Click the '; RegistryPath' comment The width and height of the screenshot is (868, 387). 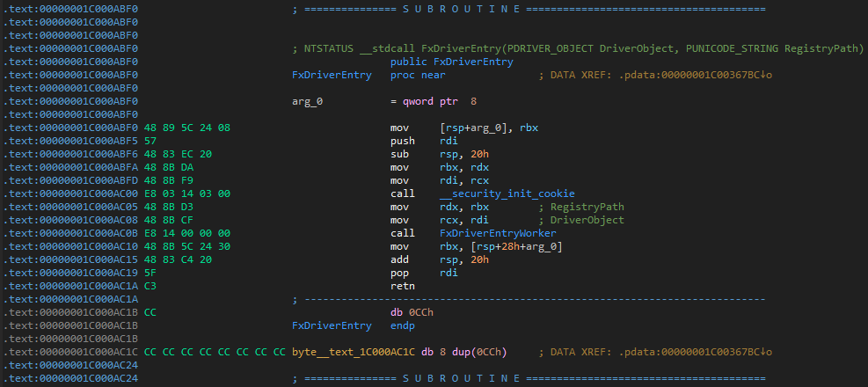tap(580, 207)
